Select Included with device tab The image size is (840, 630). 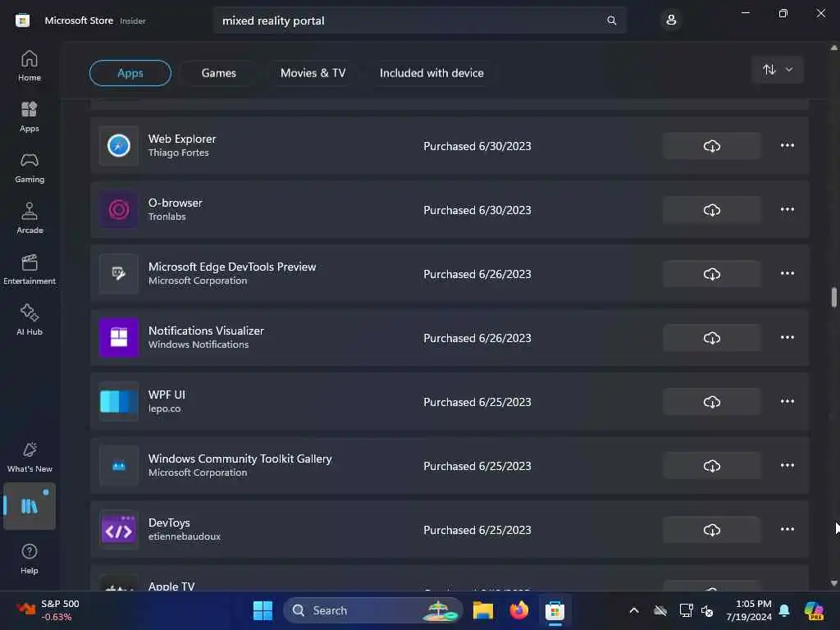pos(431,73)
